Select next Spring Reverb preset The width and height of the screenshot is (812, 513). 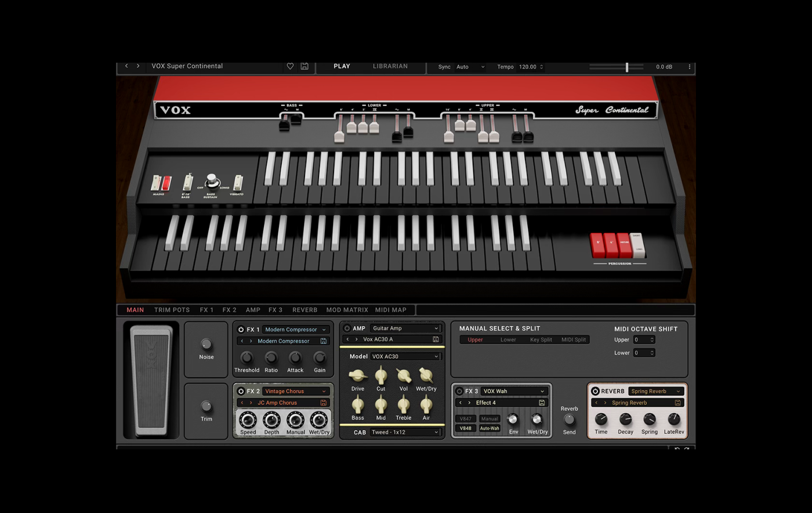[605, 403]
